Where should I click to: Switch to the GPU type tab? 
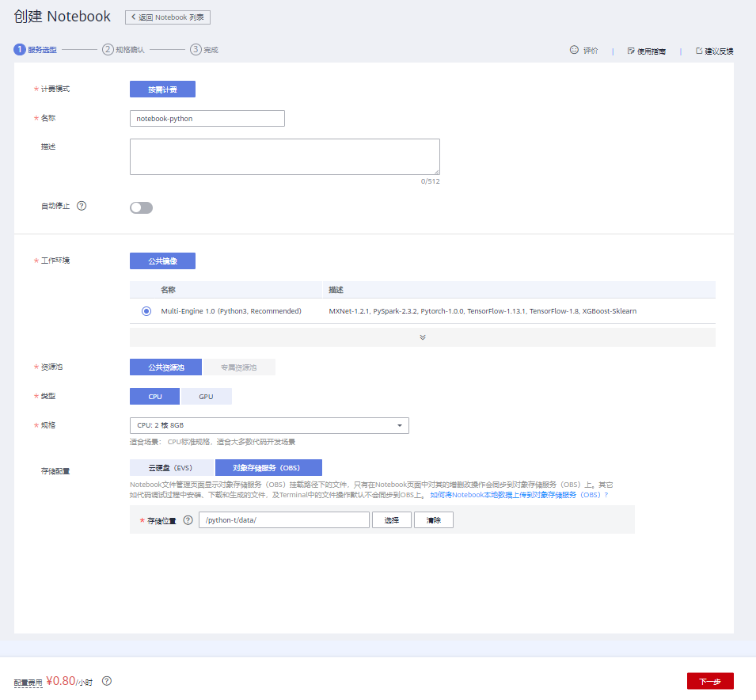coord(206,396)
